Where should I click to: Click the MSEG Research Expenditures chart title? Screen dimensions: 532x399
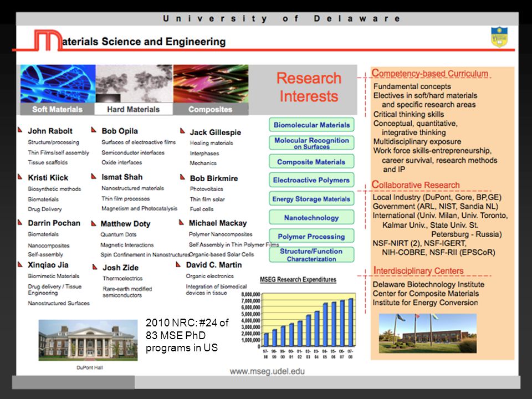298,279
